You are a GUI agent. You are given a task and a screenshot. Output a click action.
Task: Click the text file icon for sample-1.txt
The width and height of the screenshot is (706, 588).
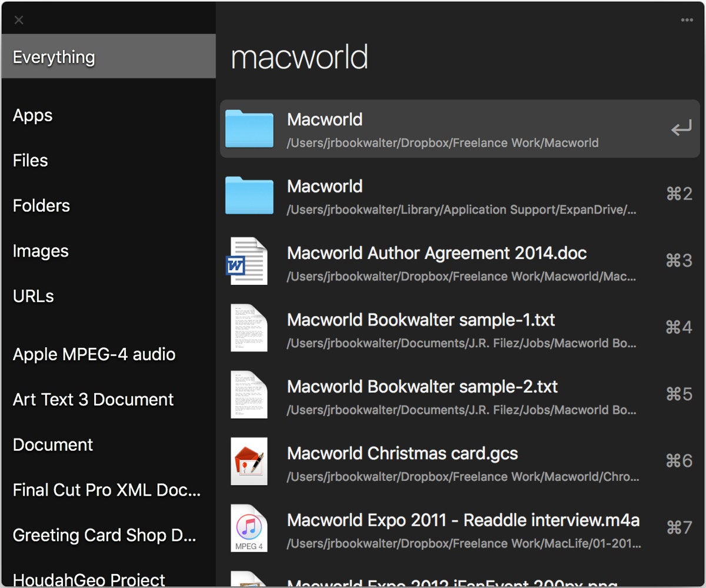point(249,328)
